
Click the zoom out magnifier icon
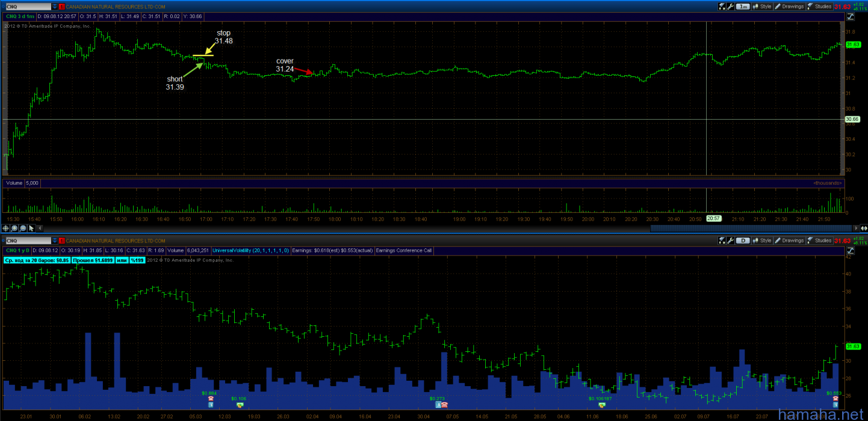[23, 229]
